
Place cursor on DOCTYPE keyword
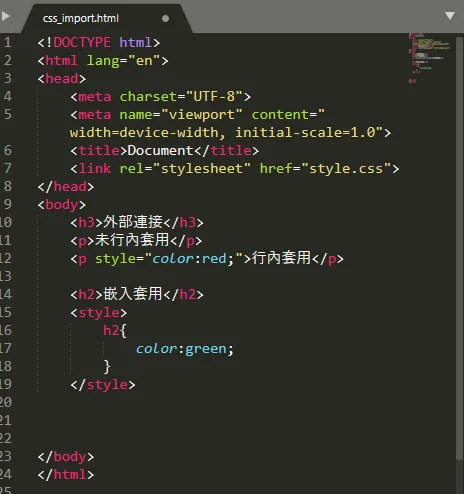click(82, 42)
